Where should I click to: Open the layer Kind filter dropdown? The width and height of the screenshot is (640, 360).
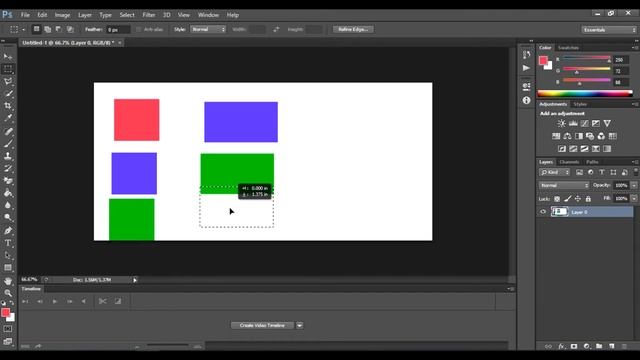[554, 172]
